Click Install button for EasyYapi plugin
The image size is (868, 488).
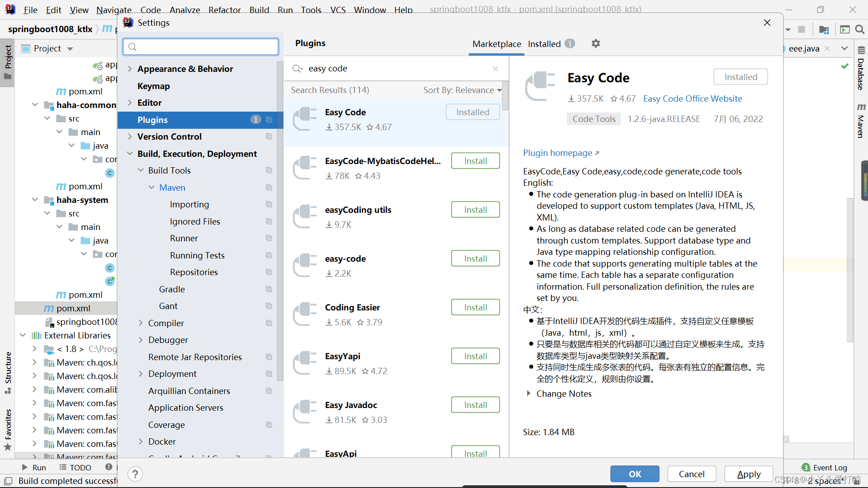pos(475,356)
